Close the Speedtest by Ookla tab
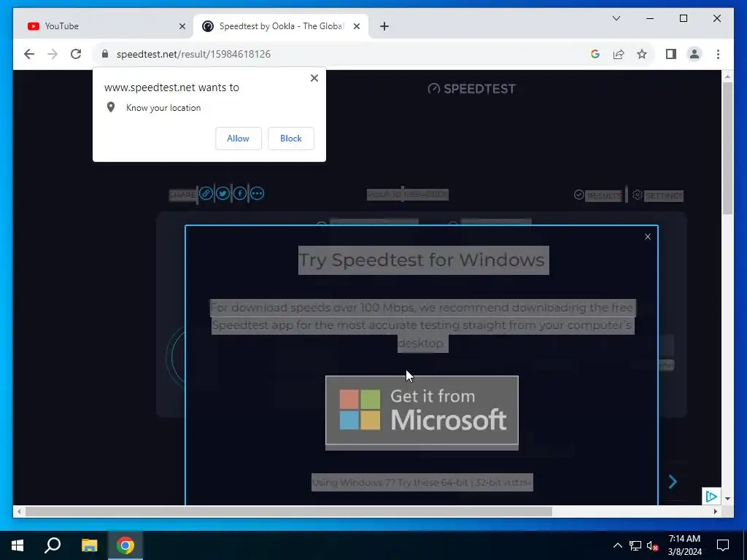The width and height of the screenshot is (747, 560). 356,26
